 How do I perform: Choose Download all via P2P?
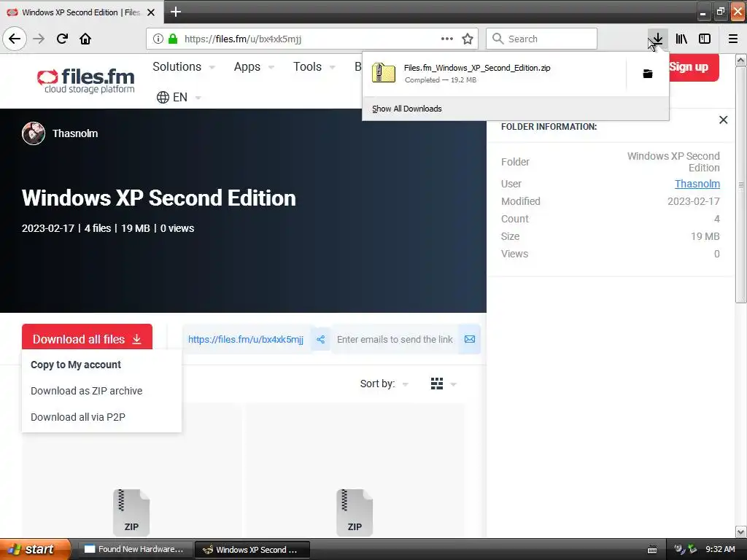pos(77,417)
